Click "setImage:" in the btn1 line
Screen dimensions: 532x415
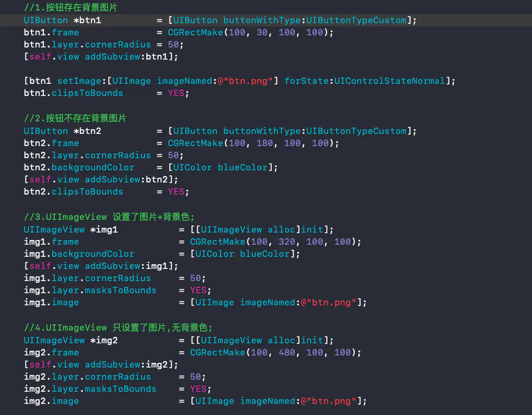point(82,81)
